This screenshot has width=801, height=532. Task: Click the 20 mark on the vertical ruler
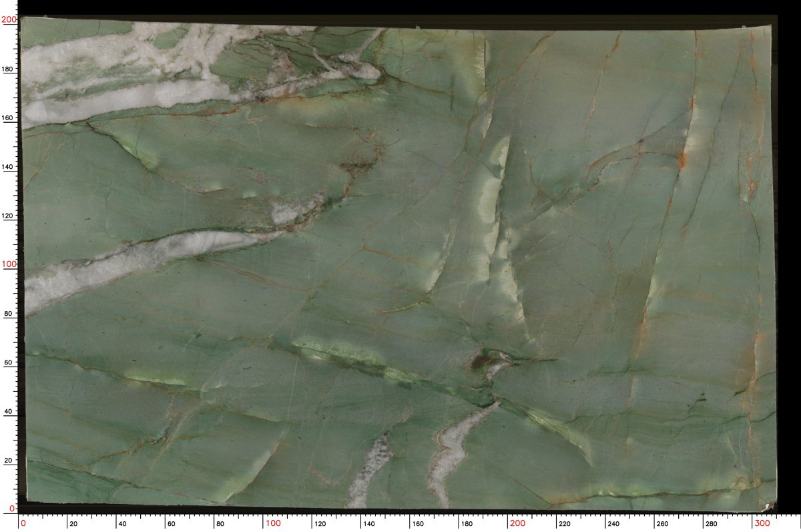(x=9, y=460)
